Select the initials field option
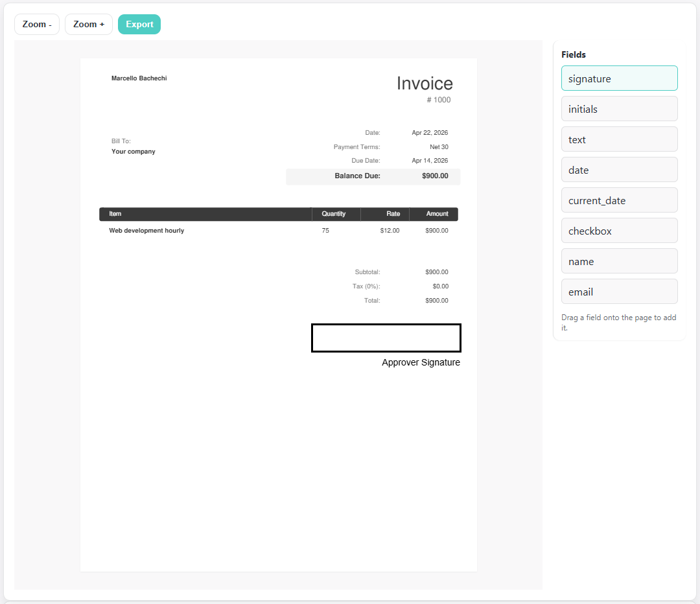The width and height of the screenshot is (700, 604). [x=619, y=108]
